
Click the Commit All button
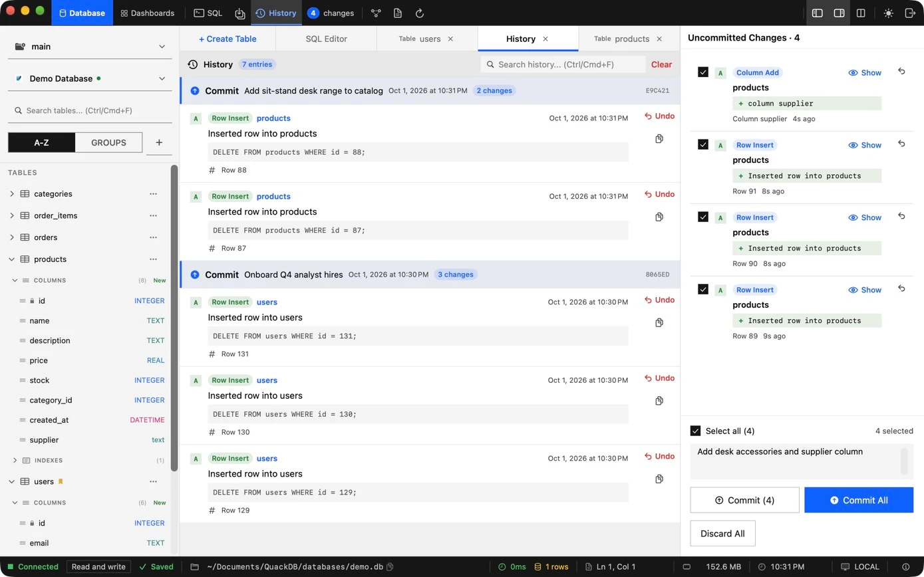tap(859, 500)
